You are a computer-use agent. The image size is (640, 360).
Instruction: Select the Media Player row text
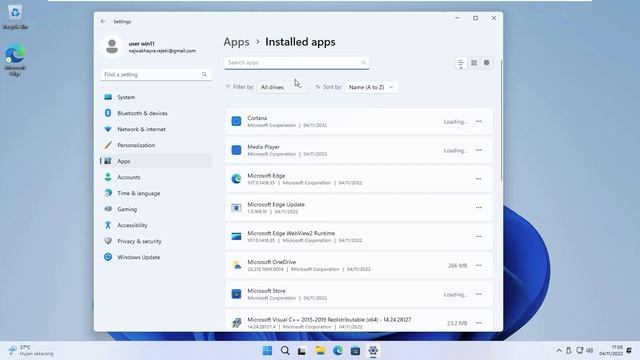[x=263, y=147]
